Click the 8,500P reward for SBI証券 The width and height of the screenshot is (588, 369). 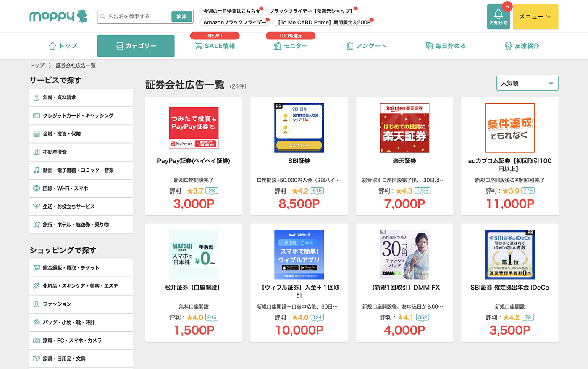tap(299, 204)
